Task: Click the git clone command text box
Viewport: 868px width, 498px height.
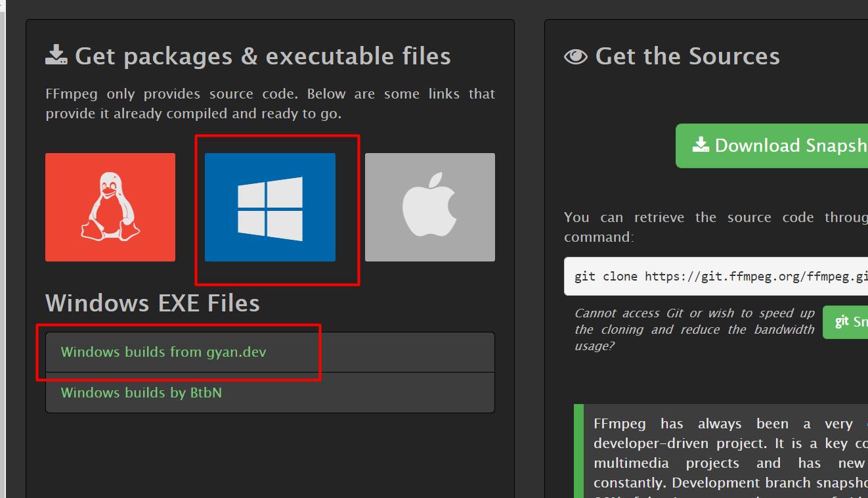Action: [716, 276]
